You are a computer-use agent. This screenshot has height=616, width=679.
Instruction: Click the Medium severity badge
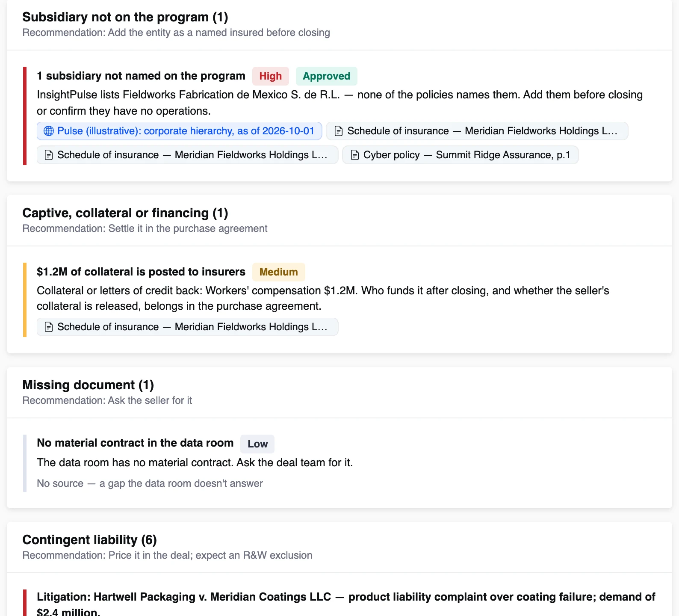click(x=279, y=272)
